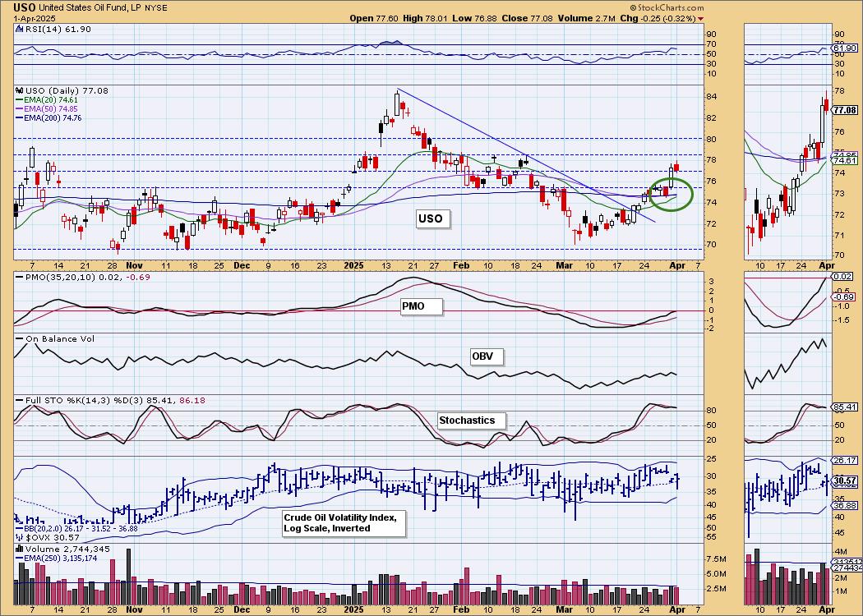Click the "RSI(14) 61.90" indicator label

[x=58, y=29]
